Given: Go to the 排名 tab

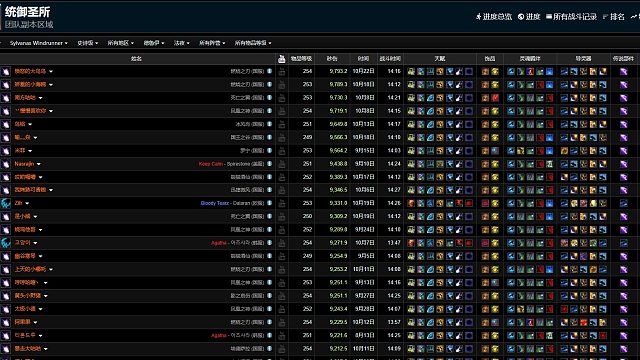Looking at the screenshot, I should 613,17.
